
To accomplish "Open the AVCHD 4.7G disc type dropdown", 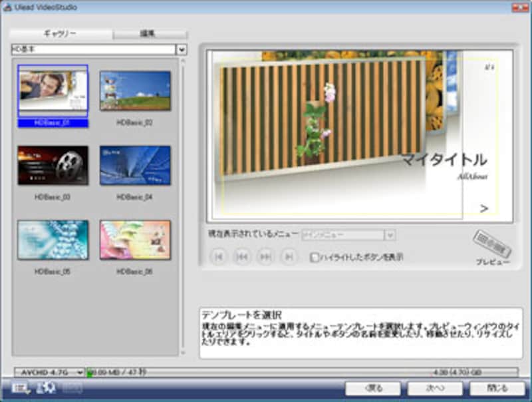I will tap(49, 373).
